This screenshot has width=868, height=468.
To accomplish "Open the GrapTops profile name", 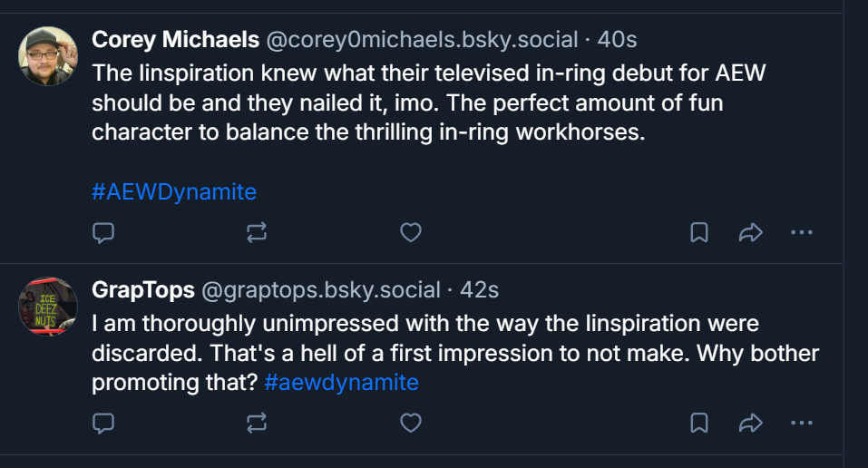I will [x=143, y=290].
